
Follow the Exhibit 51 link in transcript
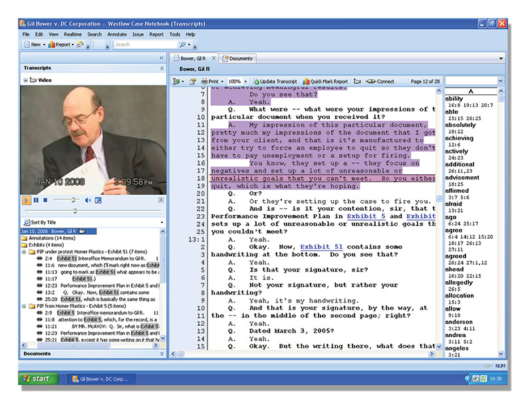(321, 247)
